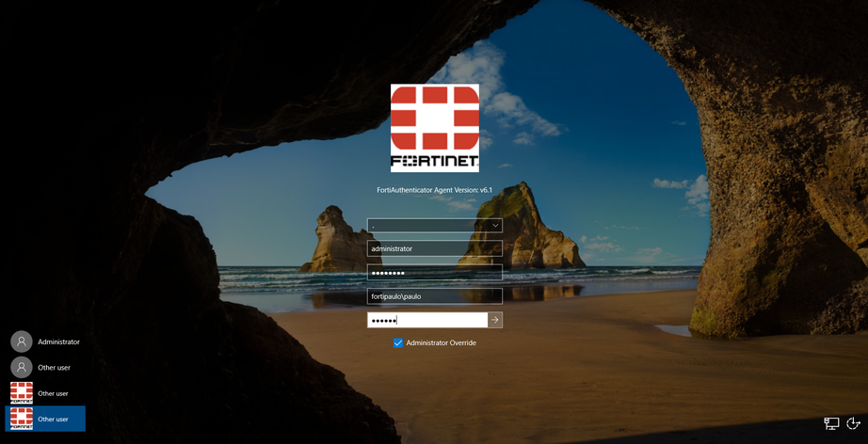868x444 pixels.
Task: Submit login with the arrow button
Action: pos(495,320)
